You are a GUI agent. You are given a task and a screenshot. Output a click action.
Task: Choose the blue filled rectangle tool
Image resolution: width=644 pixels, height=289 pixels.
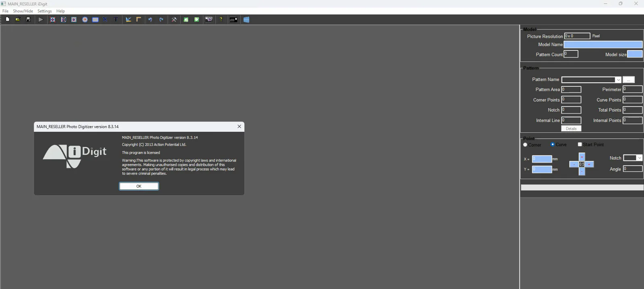[x=95, y=19]
